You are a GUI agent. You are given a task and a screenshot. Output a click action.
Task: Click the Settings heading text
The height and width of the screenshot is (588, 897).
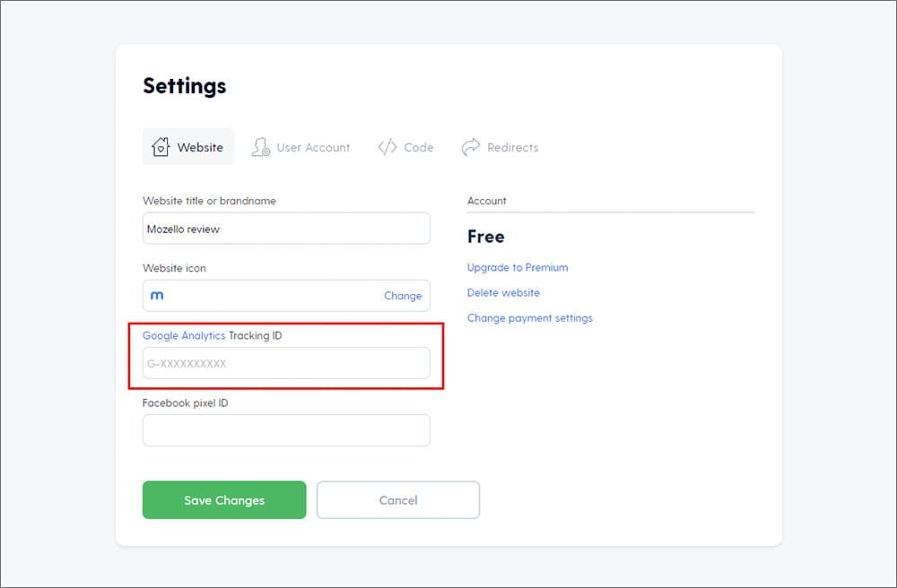(184, 86)
